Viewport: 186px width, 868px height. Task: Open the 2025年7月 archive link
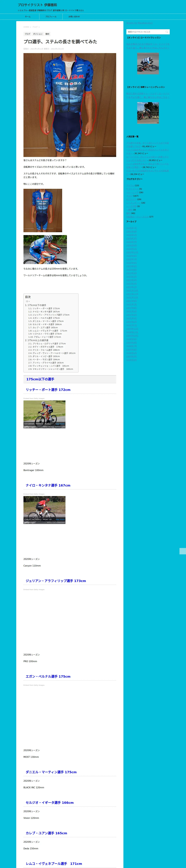(x=132, y=228)
